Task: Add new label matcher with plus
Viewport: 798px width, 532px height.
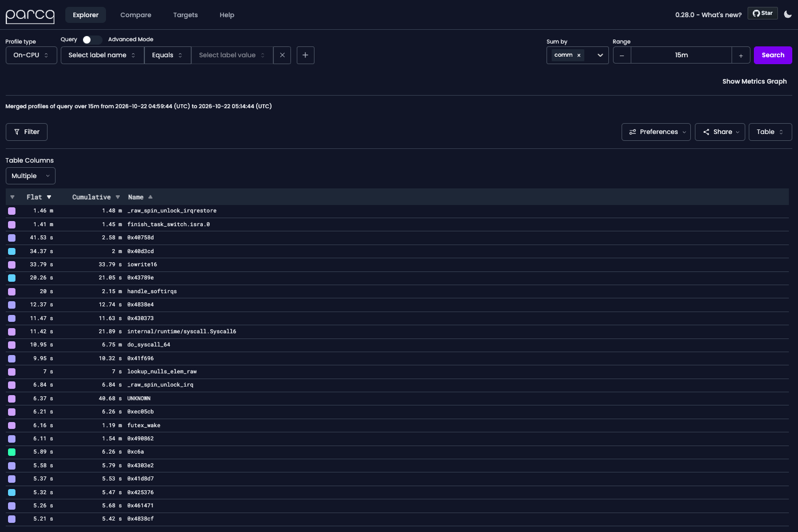Action: coord(305,55)
